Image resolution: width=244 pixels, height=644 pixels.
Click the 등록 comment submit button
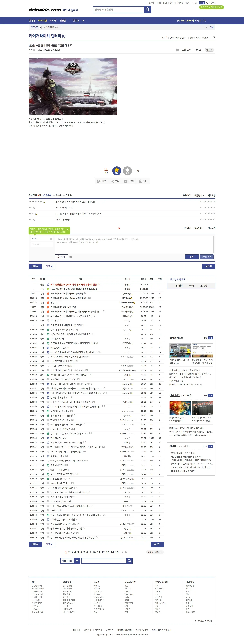[x=192, y=257]
